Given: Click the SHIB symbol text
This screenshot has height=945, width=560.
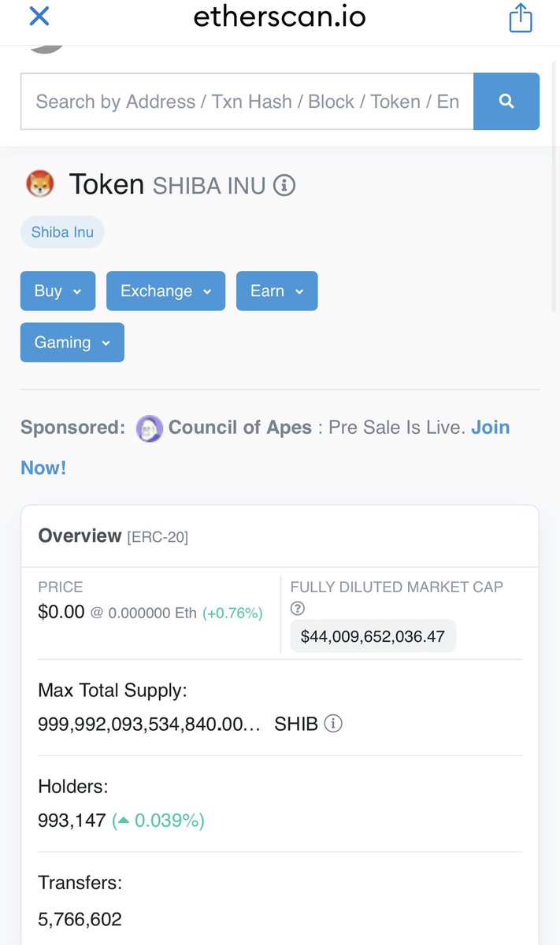Looking at the screenshot, I should coord(296,724).
